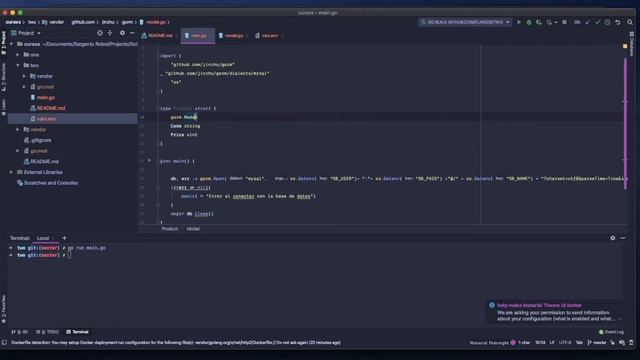The width and height of the screenshot is (640, 360).
Task: Click Project tool window side button
Action: (4, 43)
